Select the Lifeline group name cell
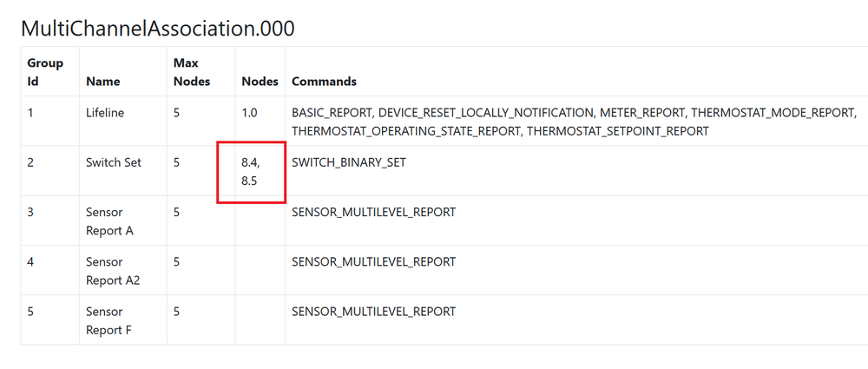This screenshot has height=369, width=868. coord(105,113)
